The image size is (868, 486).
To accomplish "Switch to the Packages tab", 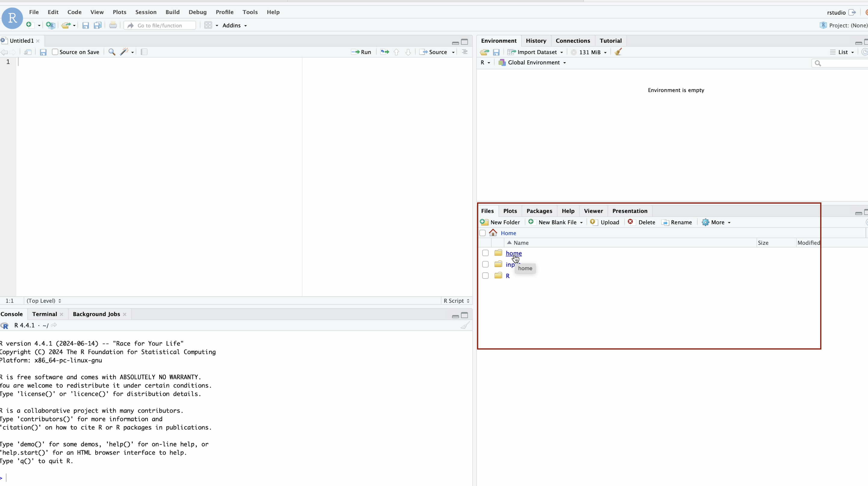I will click(x=539, y=211).
